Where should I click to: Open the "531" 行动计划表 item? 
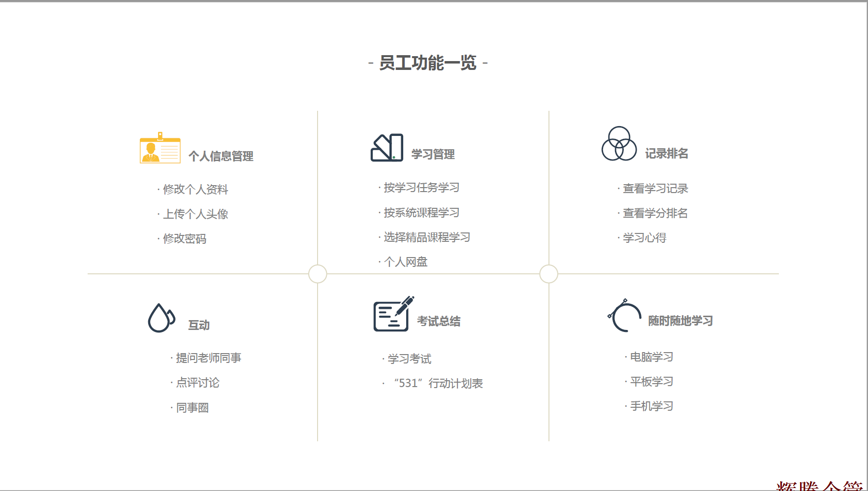[x=438, y=384]
